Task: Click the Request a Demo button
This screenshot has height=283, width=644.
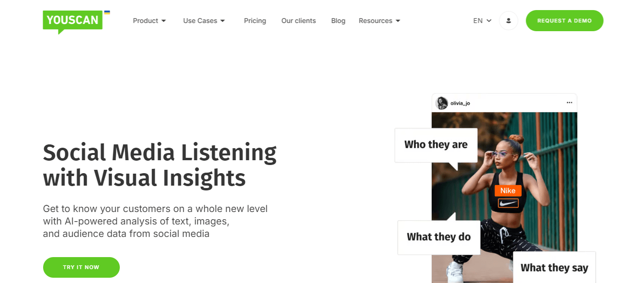Action: tap(564, 21)
